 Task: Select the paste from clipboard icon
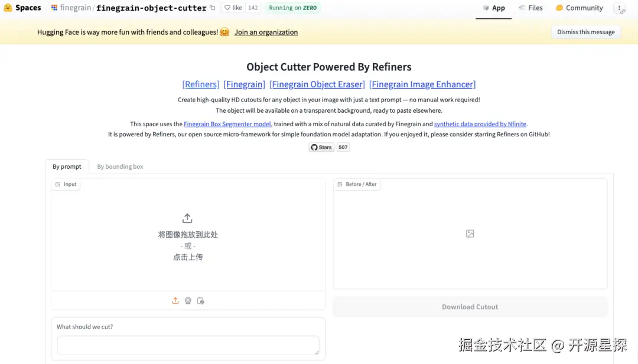tap(201, 301)
